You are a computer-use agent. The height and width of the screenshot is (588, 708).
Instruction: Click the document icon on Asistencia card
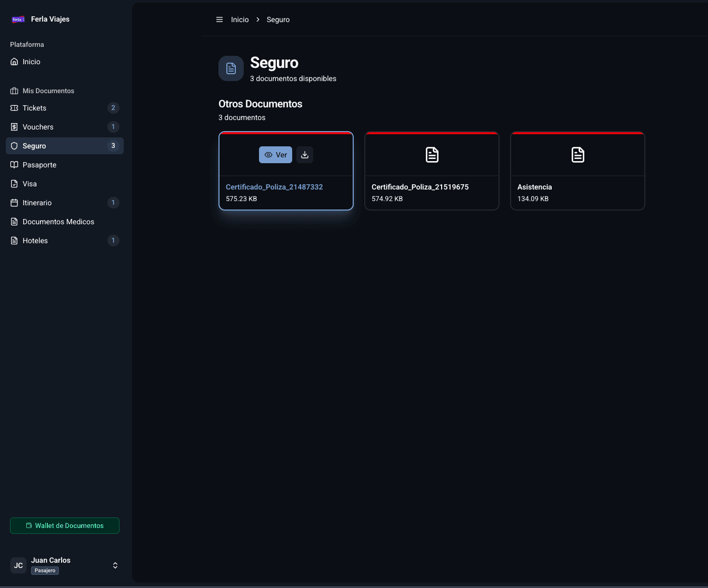coord(577,155)
